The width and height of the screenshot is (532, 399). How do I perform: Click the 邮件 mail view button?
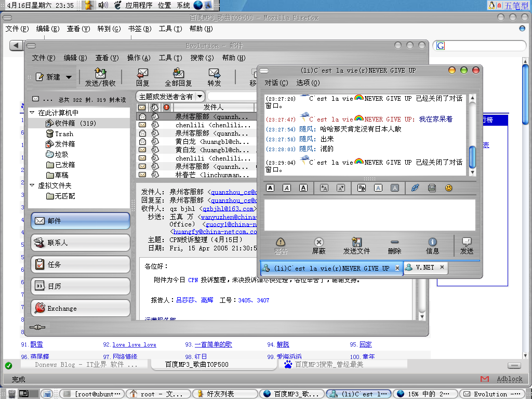81,221
